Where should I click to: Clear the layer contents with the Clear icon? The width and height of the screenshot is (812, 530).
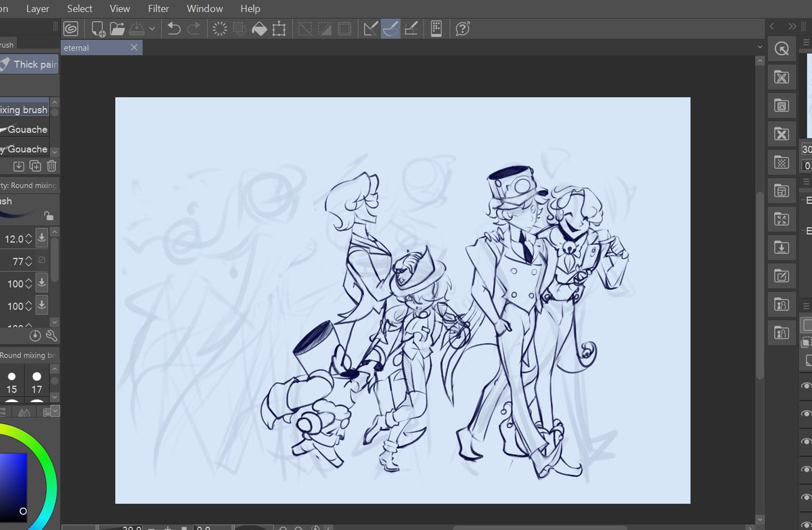click(x=220, y=28)
